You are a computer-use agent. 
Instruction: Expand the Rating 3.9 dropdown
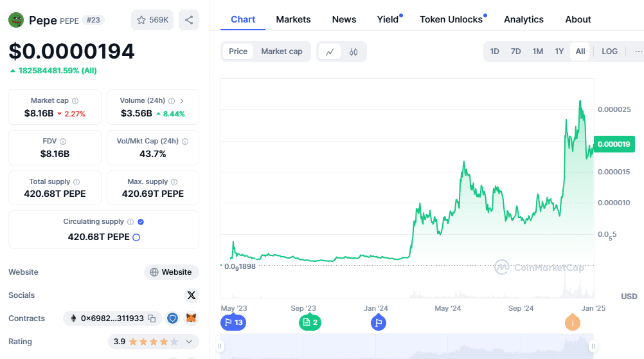[x=189, y=342]
